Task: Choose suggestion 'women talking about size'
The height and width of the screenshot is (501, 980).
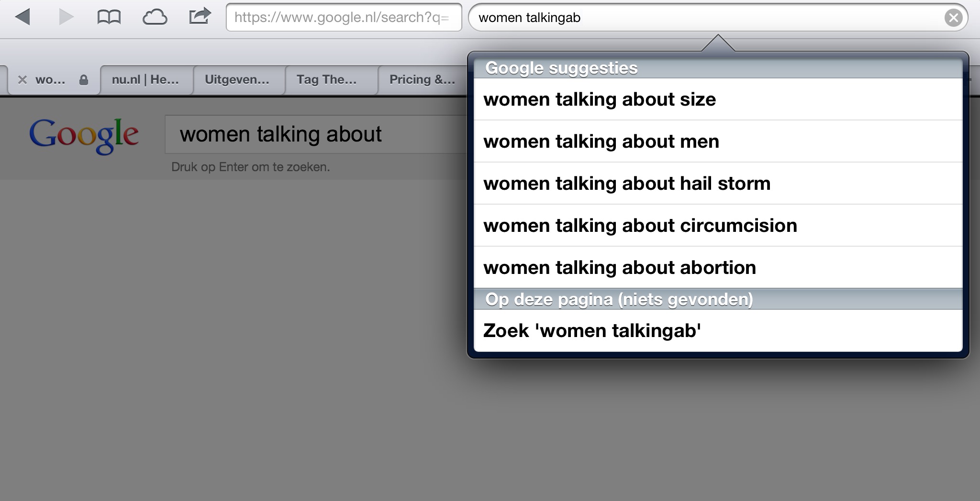Action: tap(718, 99)
